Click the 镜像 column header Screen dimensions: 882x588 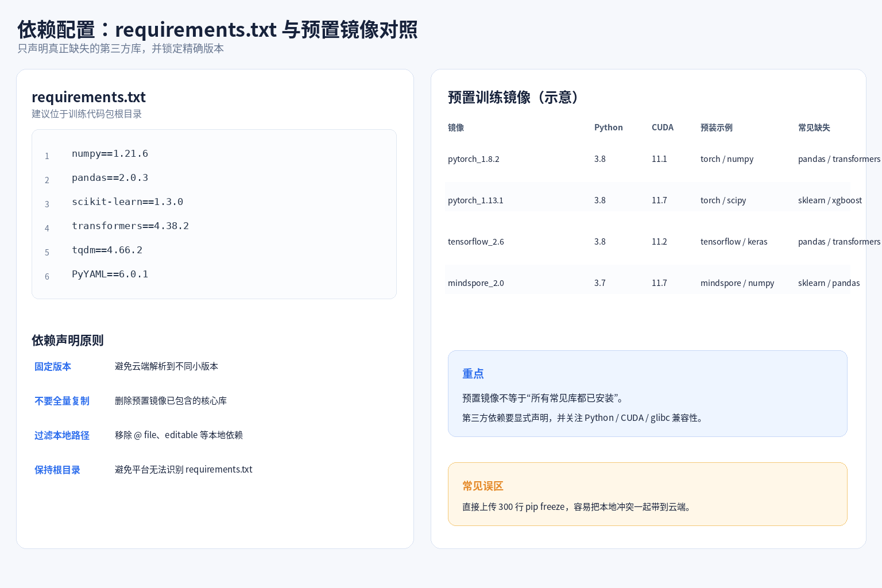point(456,127)
